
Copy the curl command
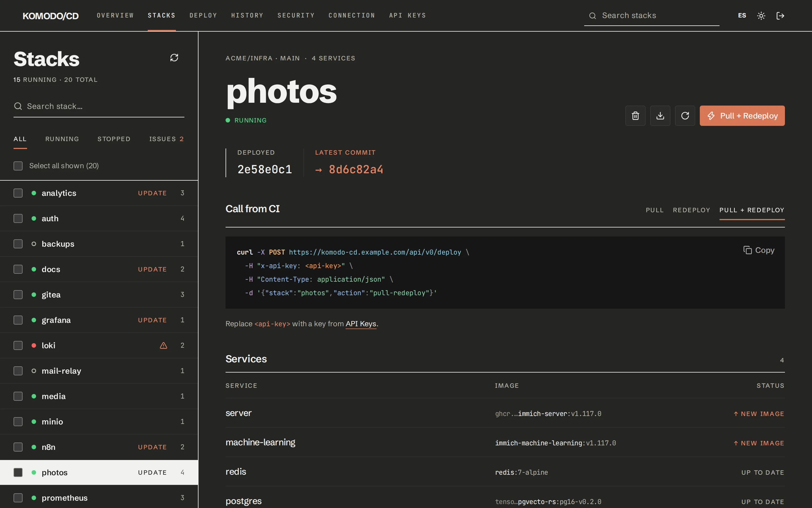click(759, 250)
